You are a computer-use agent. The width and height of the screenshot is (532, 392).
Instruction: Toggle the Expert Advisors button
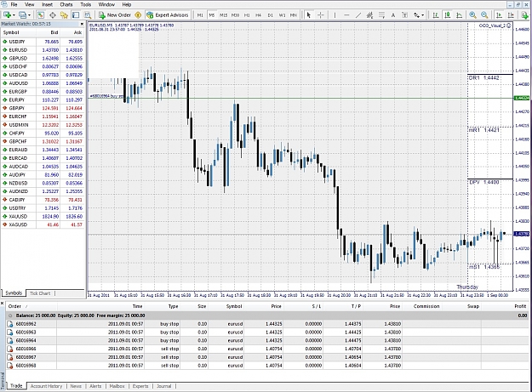(168, 15)
